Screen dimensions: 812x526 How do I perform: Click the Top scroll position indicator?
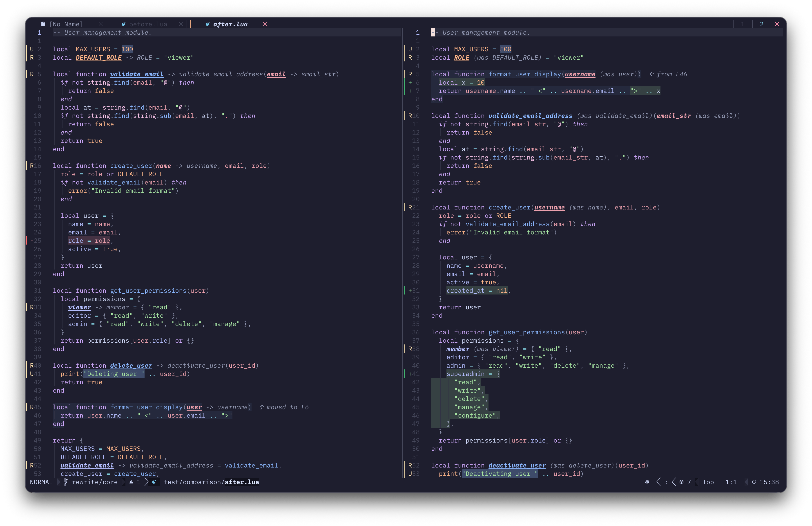pyautogui.click(x=708, y=482)
